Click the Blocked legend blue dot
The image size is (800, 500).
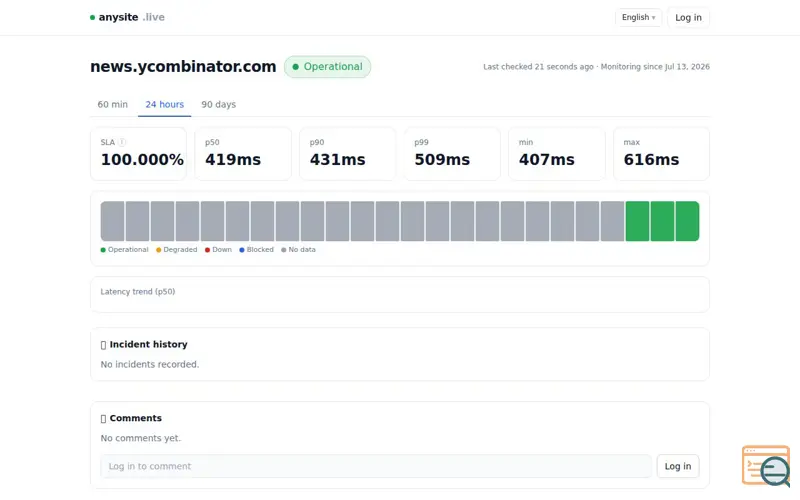(242, 250)
